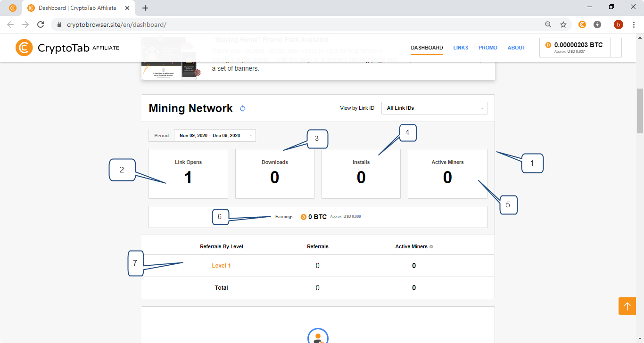Click the Total row label
The image size is (644, 343).
[222, 288]
